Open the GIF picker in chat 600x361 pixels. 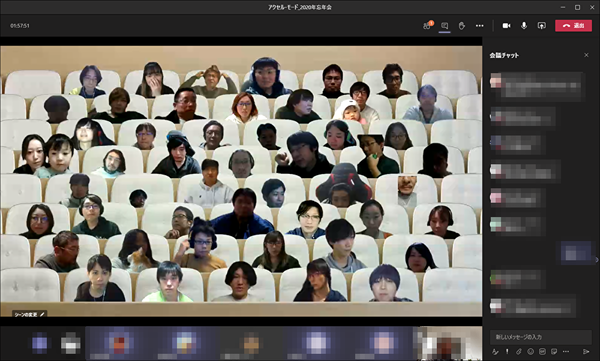point(542,351)
